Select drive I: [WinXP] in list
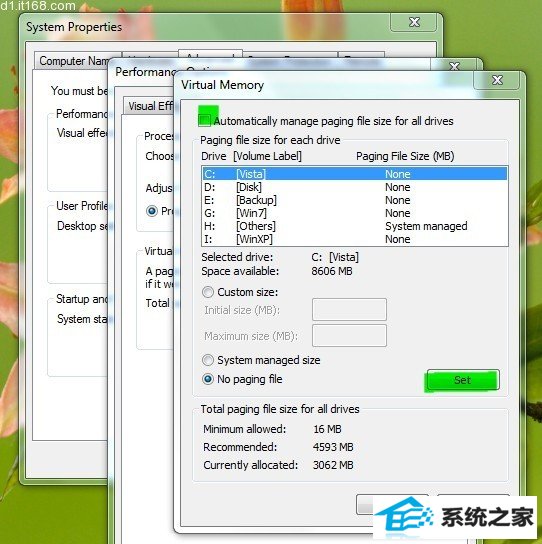The image size is (542, 544). 355,239
